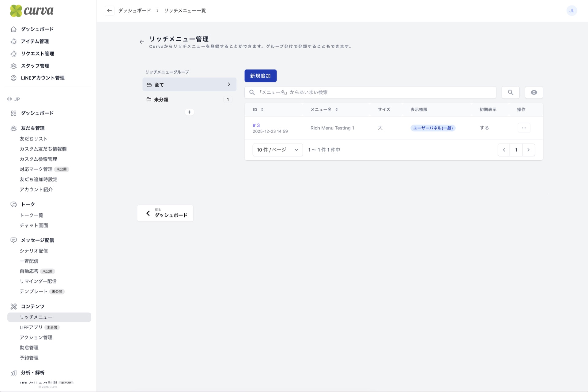Click the back arrow next to リッチメニュー管理
This screenshot has height=392, width=588.
141,41
